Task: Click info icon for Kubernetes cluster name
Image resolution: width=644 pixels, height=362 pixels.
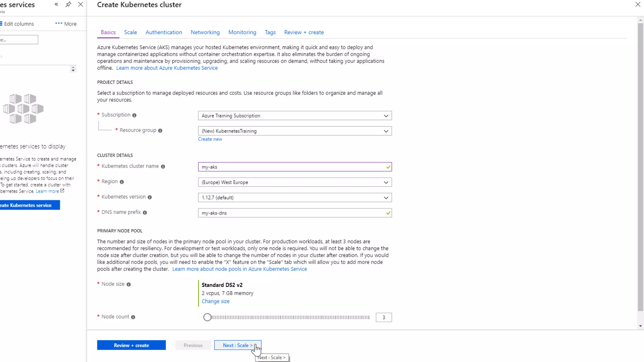Action: 163,167
